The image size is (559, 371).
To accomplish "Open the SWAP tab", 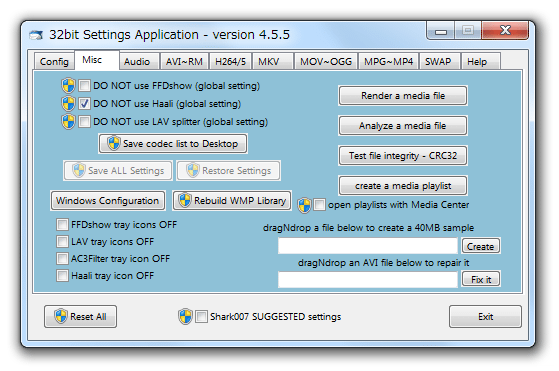I will click(440, 62).
